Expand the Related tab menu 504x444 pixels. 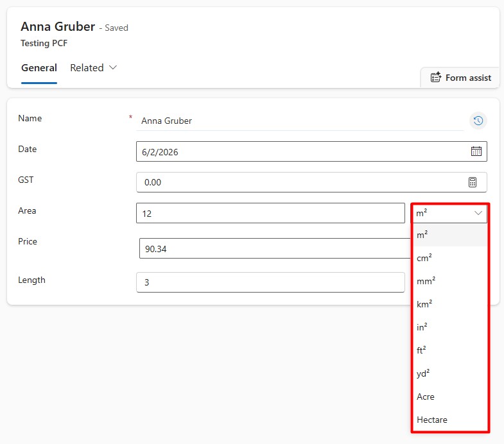tap(94, 68)
